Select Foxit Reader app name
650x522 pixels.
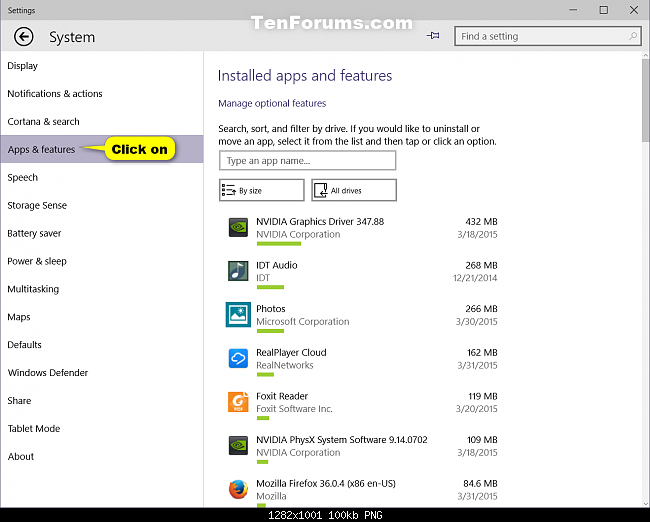coord(282,396)
